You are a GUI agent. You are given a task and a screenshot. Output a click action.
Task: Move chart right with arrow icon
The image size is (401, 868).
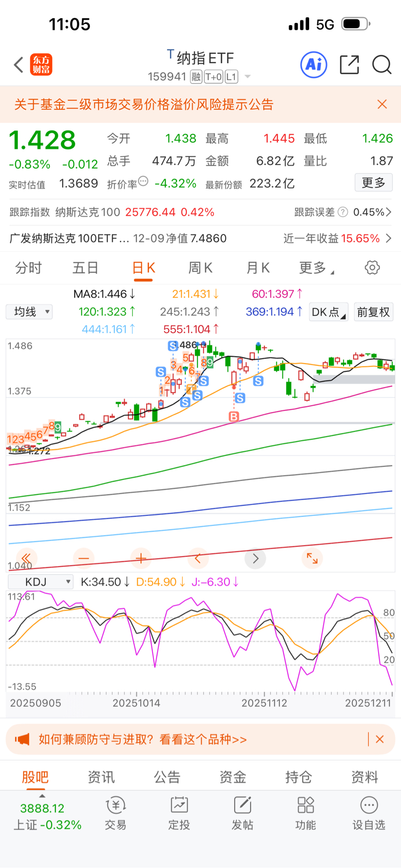tap(255, 558)
